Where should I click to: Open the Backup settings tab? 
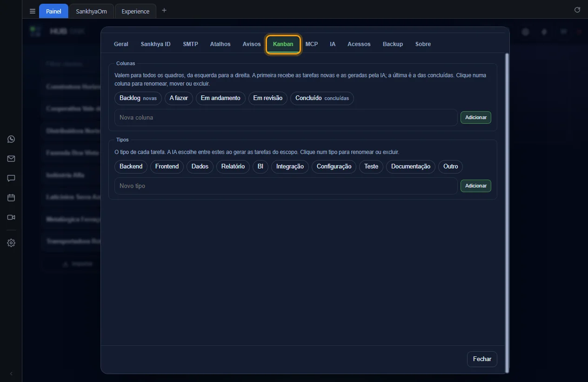[393, 44]
